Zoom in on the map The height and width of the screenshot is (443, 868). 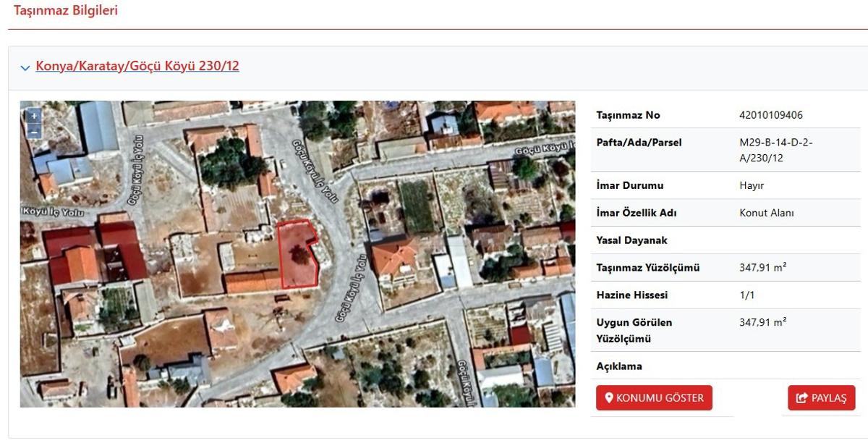34,116
